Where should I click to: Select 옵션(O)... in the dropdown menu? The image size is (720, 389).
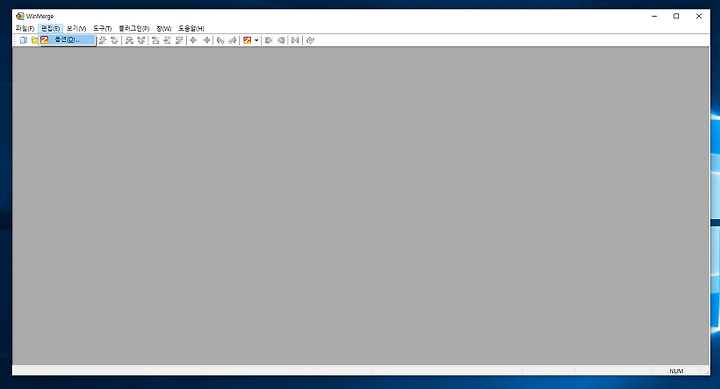(x=67, y=40)
